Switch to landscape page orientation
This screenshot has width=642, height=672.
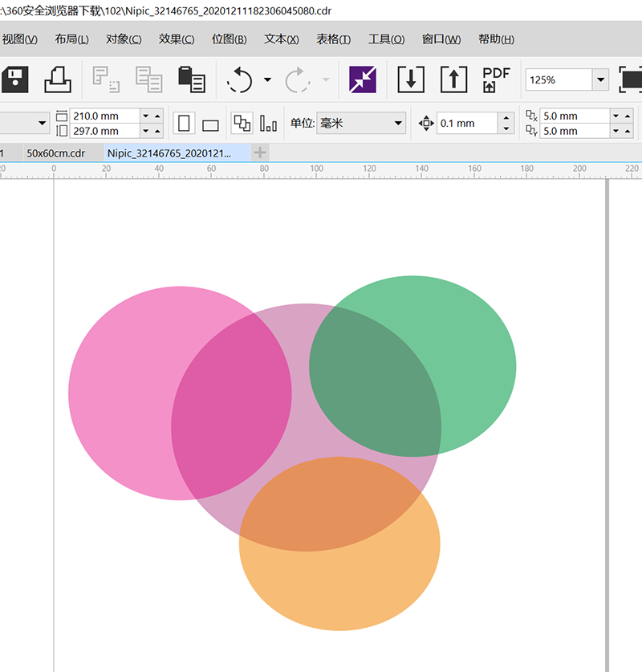[x=210, y=124]
